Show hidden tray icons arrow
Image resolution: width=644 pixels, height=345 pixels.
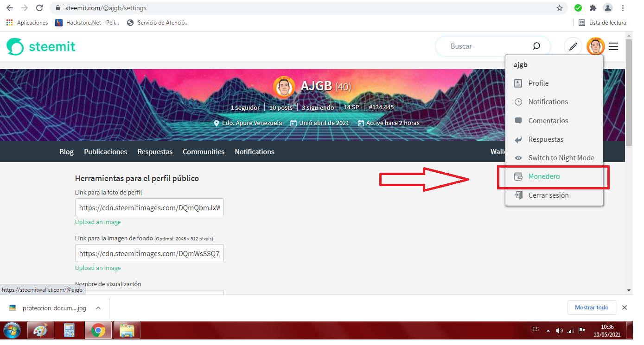tap(548, 331)
